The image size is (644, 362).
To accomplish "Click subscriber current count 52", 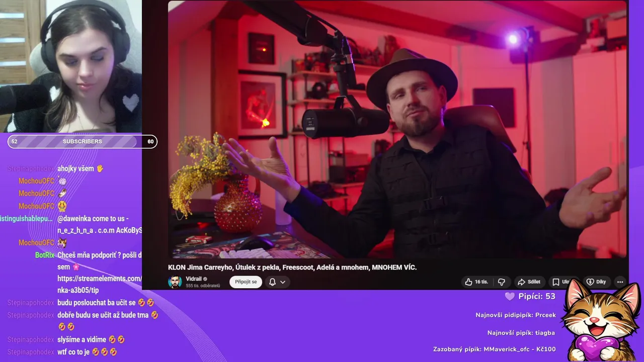I will 14,142.
